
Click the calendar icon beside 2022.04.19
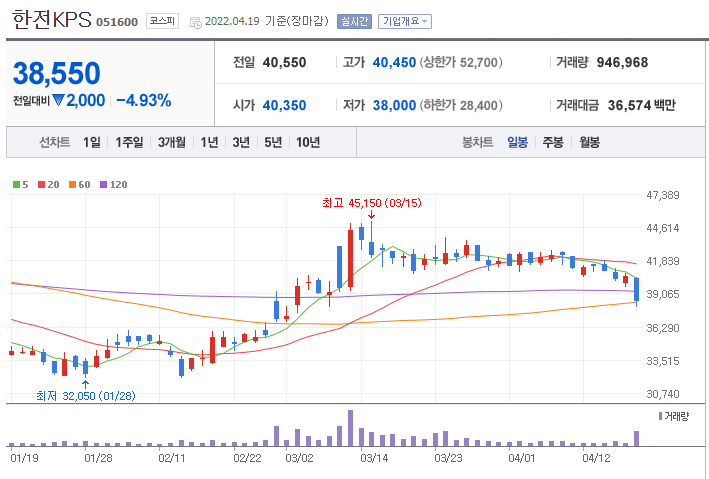tap(196, 23)
